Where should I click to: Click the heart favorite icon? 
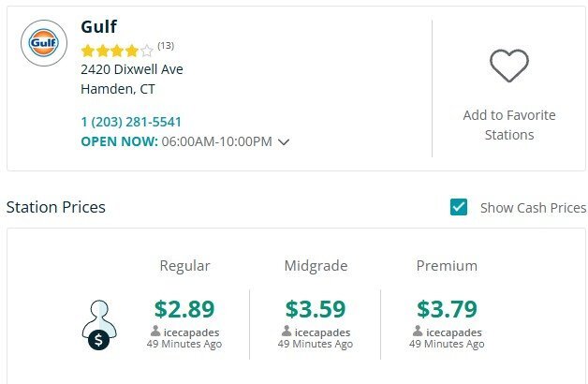tap(509, 65)
